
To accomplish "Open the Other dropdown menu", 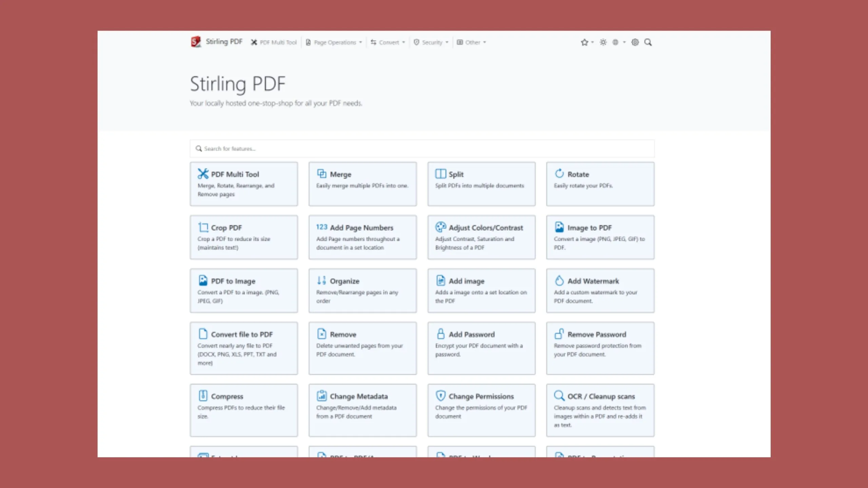I will [472, 42].
